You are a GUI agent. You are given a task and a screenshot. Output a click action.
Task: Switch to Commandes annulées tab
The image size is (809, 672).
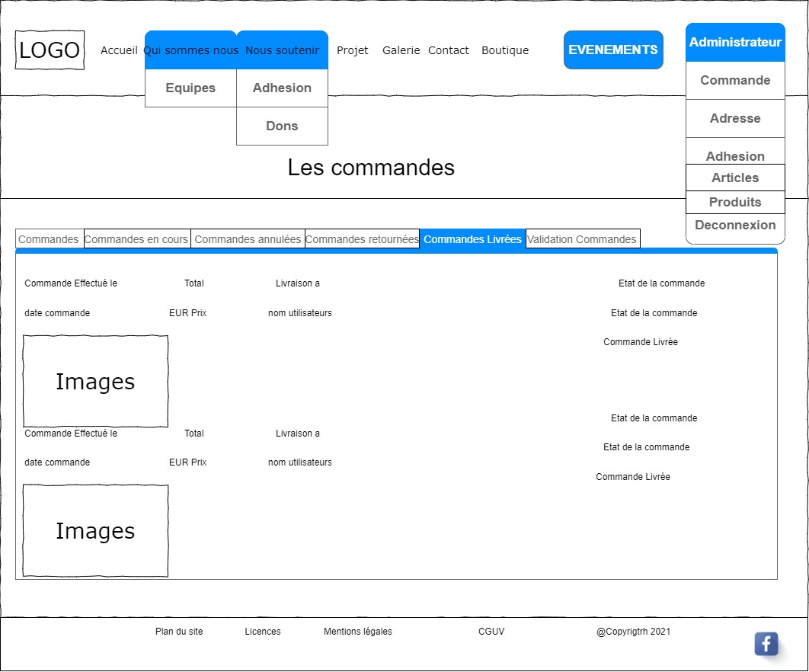[x=248, y=239]
